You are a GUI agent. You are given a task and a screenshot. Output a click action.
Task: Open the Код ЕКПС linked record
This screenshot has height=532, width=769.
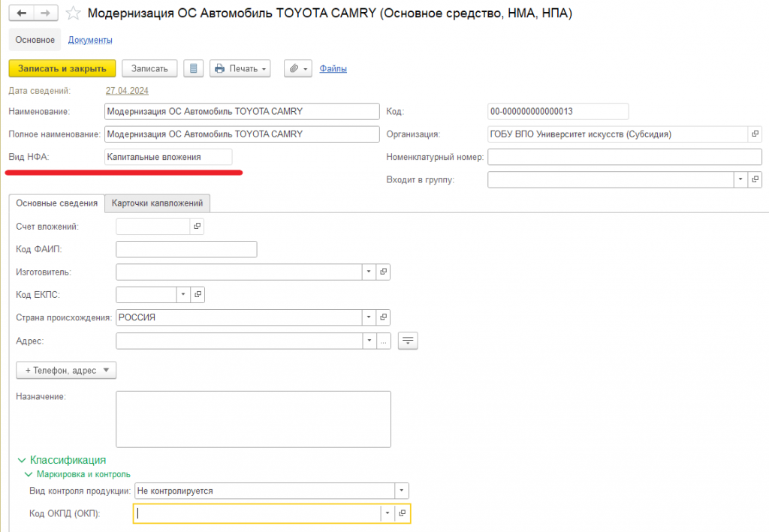tap(198, 294)
